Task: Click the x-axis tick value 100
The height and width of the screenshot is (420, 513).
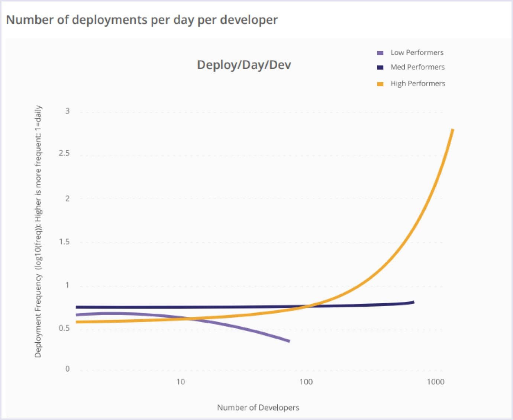Action: pos(306,382)
